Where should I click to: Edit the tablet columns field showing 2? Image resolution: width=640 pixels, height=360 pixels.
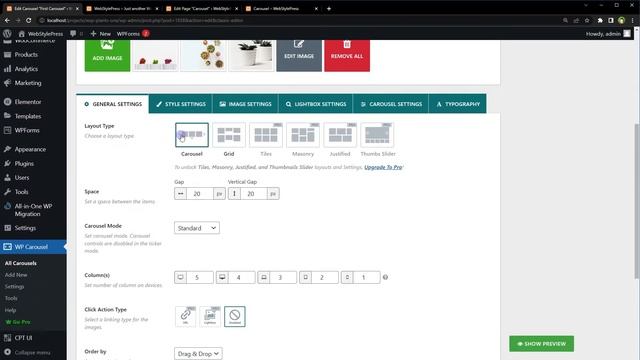click(325, 277)
